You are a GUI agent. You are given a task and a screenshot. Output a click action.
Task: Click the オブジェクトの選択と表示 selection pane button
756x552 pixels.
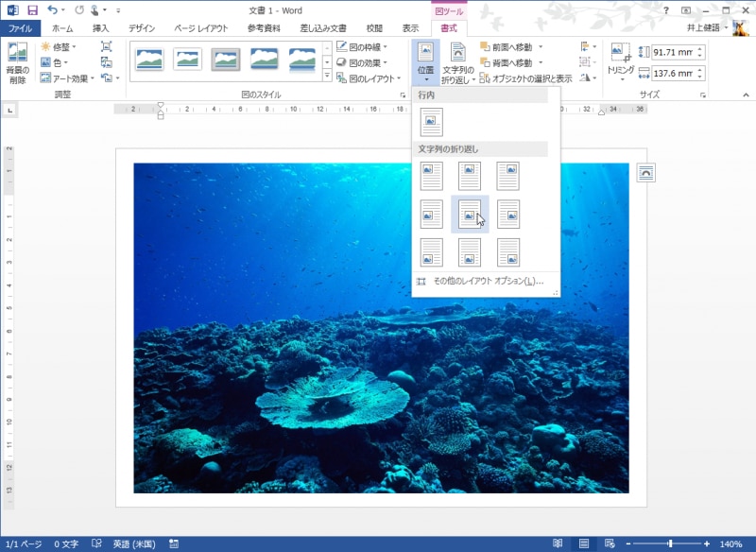(x=524, y=78)
